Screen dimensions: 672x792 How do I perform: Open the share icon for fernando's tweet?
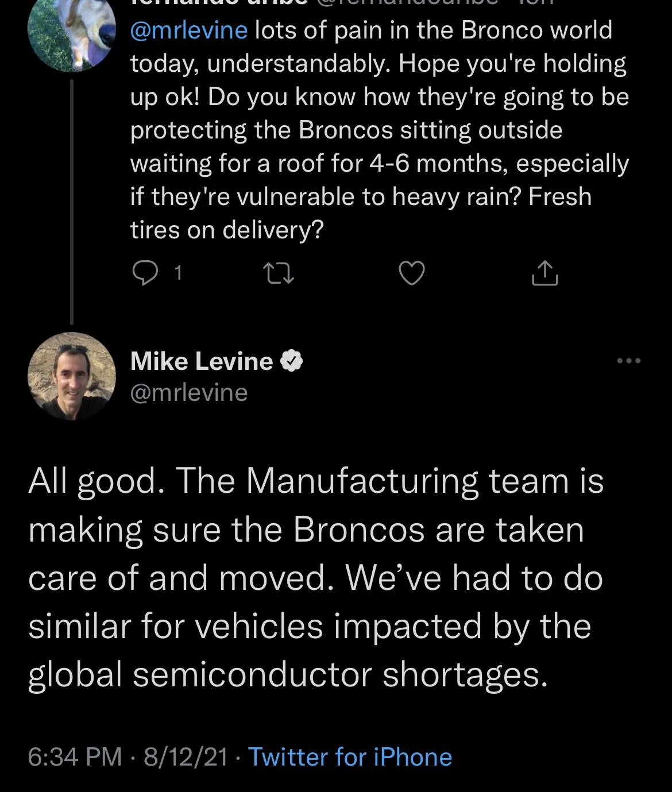coord(544,273)
